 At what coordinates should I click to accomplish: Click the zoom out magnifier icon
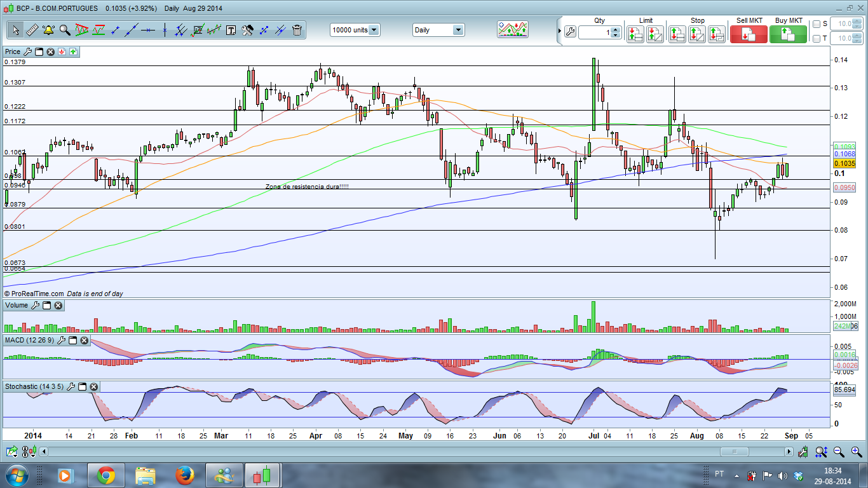(839, 452)
